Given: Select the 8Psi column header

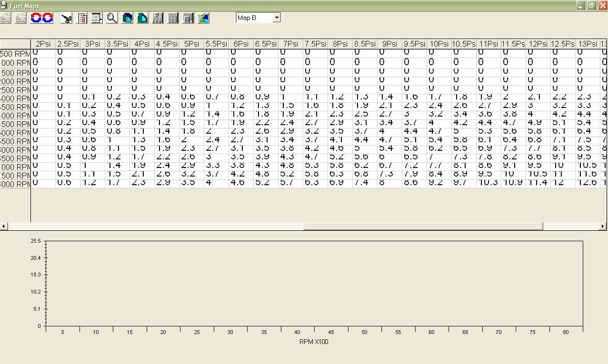Looking at the screenshot, I should (x=340, y=44).
